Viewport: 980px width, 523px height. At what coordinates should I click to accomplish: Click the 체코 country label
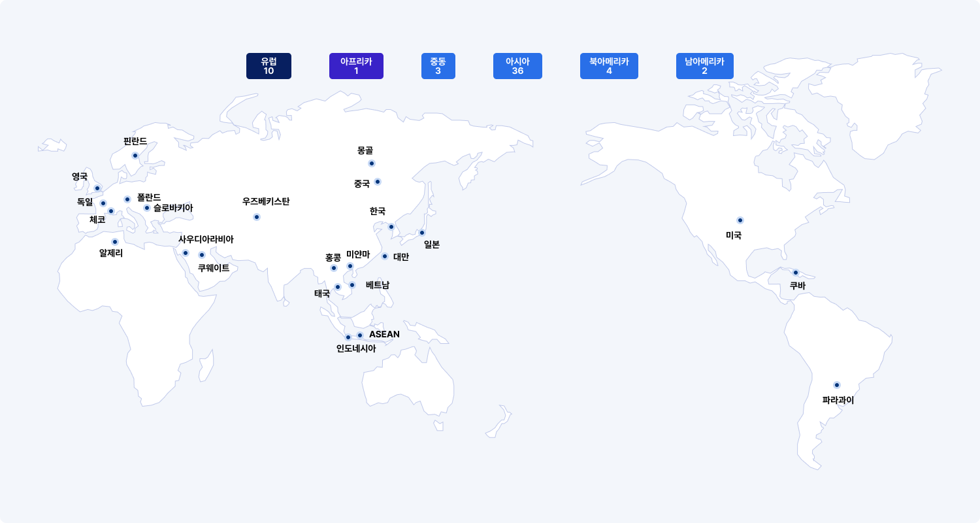click(97, 220)
